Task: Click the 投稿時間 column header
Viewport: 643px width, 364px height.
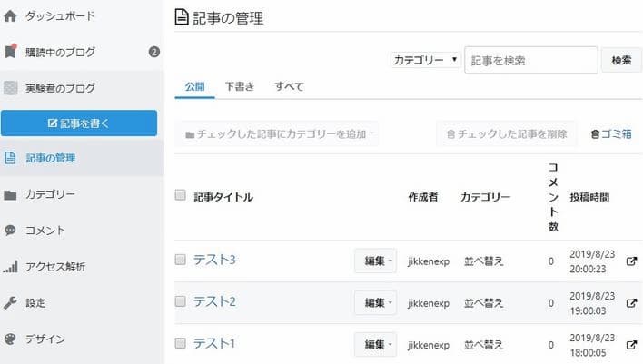Action: pos(589,197)
